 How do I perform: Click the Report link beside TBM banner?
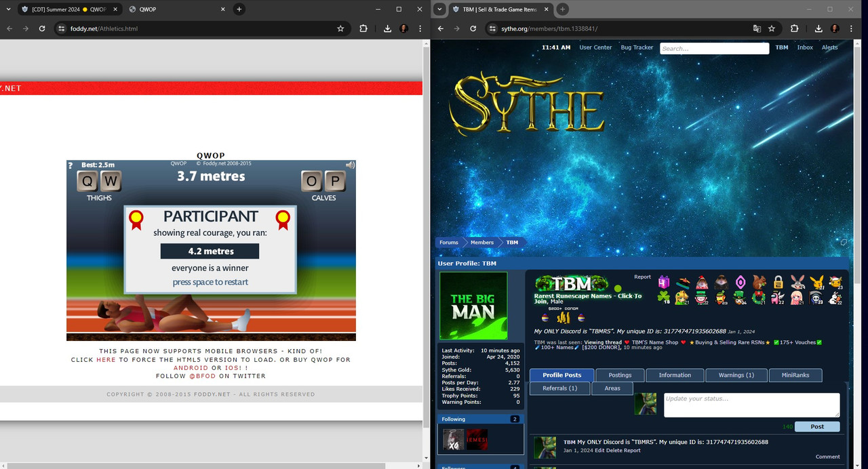pos(642,277)
